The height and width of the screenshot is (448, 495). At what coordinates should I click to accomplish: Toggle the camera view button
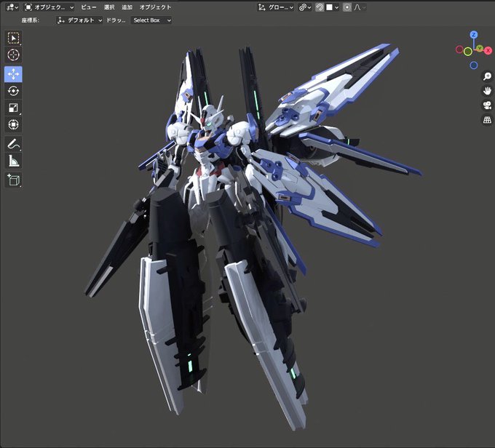point(487,105)
